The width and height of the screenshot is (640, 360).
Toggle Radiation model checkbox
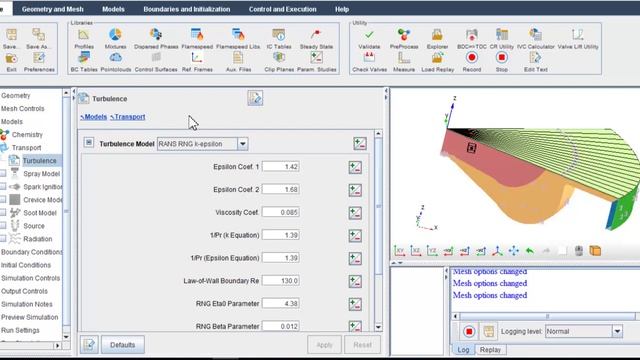3,239
